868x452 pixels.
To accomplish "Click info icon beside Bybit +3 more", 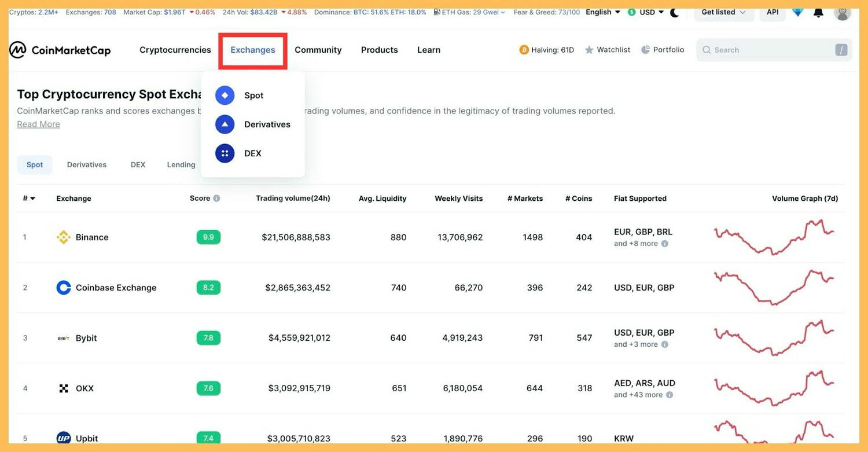I will click(665, 344).
